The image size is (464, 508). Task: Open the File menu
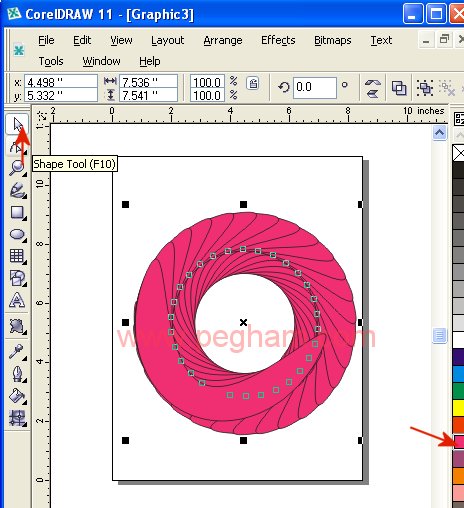click(46, 40)
